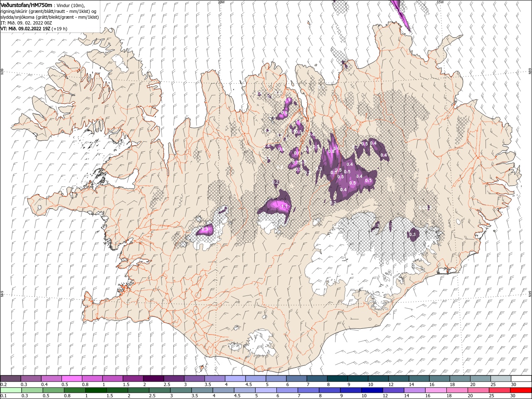Image resolution: width=532 pixels, height=399 pixels.
Task: Click the 3 swatch in the upper legend row
Action: (x=194, y=379)
